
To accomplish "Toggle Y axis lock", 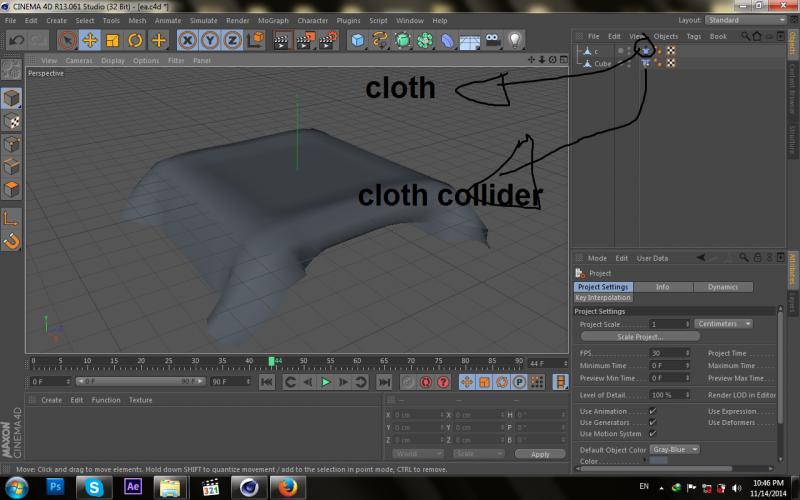I will 210,40.
